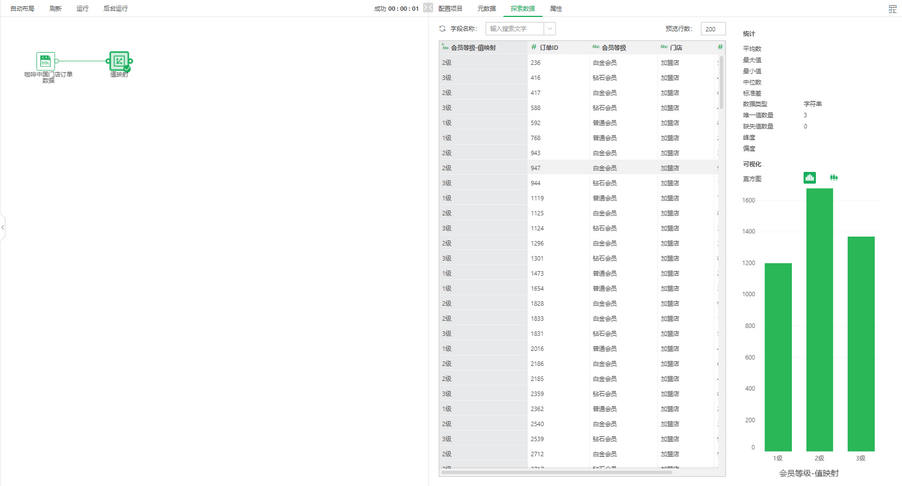Click 后台运行 in the toolbar
The height and width of the screenshot is (486, 902).
coord(116,9)
